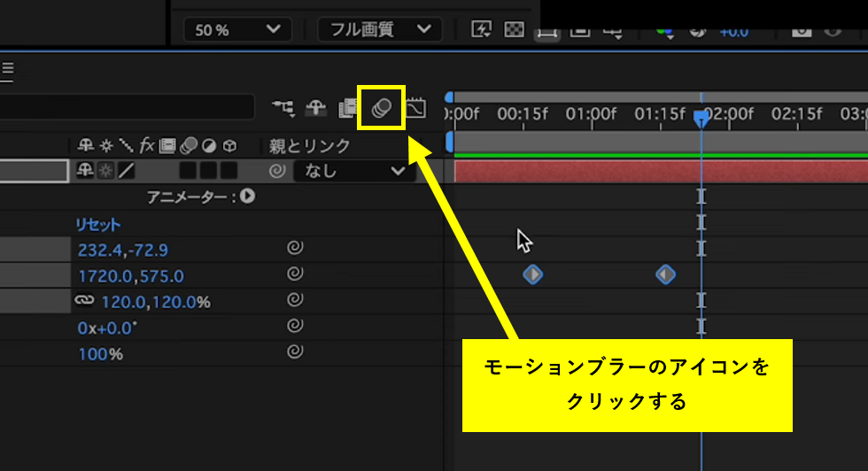
Task: Toggle the layer's shy switch
Action: tap(85, 170)
